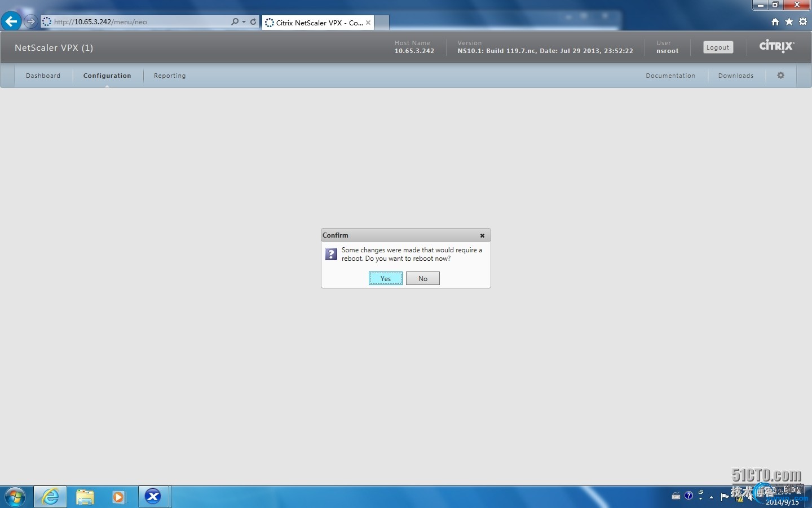Click the Logout button
This screenshot has height=508, width=812.
point(718,47)
